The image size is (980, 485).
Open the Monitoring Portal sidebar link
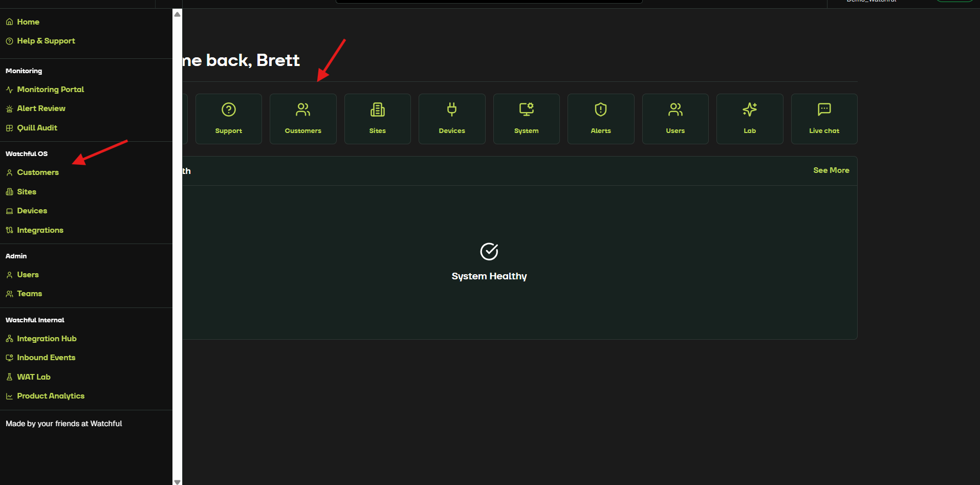point(51,90)
